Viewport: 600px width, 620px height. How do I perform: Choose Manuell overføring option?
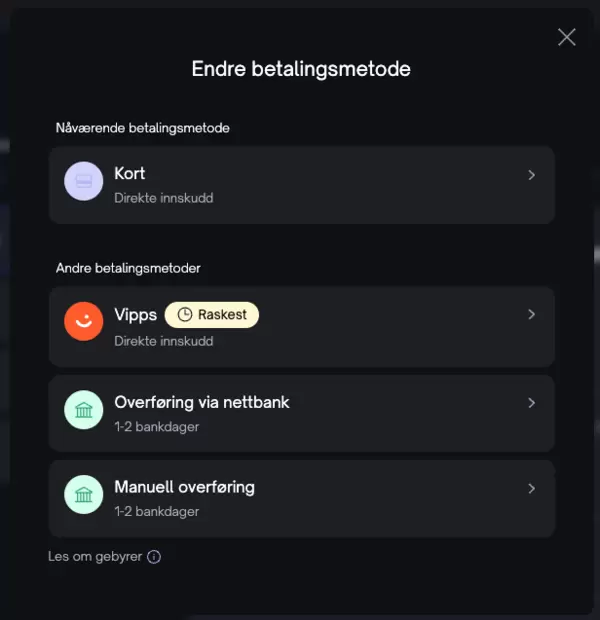pos(302,499)
